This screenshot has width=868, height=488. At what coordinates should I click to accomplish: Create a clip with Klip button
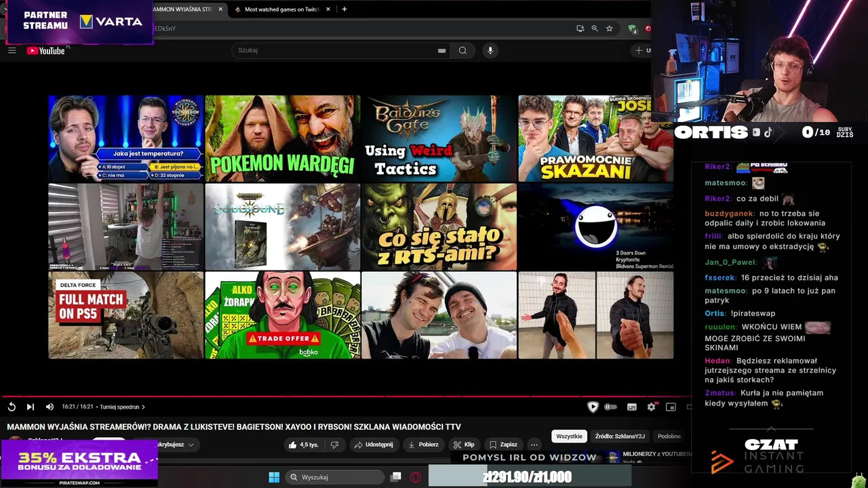pyautogui.click(x=465, y=445)
